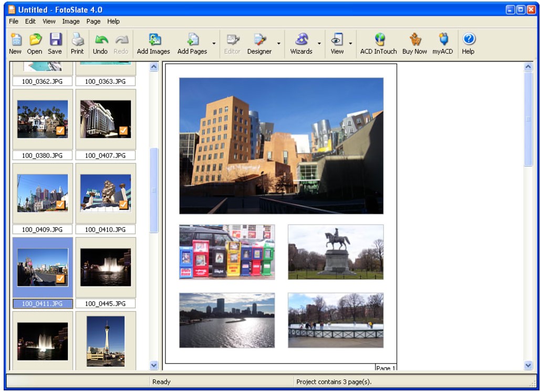Click the Buy Now icon

coord(414,44)
